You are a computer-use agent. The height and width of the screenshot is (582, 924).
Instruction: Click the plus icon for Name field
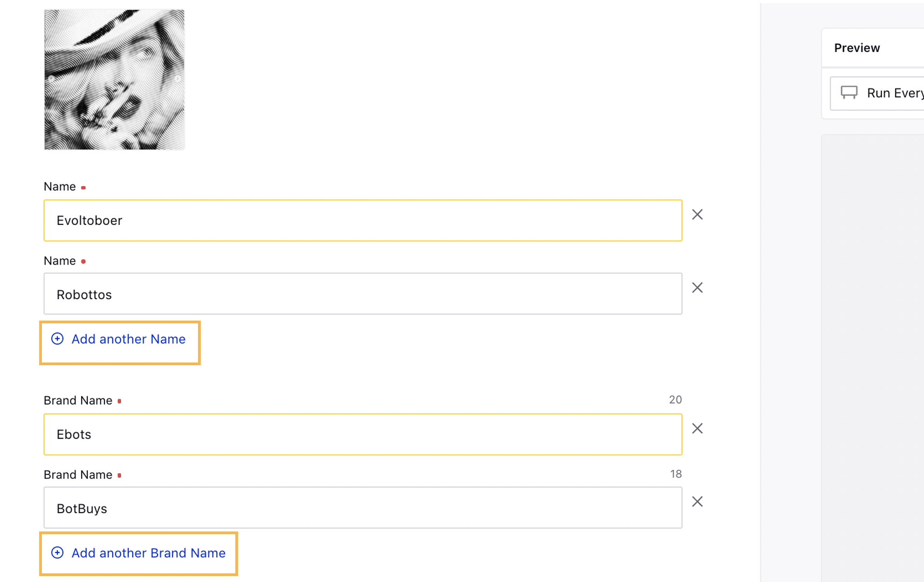pos(57,339)
